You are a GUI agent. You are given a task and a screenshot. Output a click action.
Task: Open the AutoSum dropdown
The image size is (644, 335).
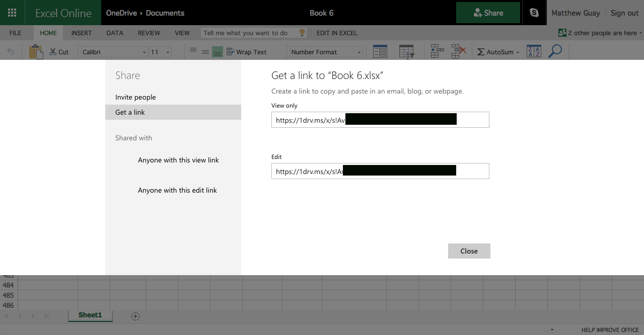517,52
